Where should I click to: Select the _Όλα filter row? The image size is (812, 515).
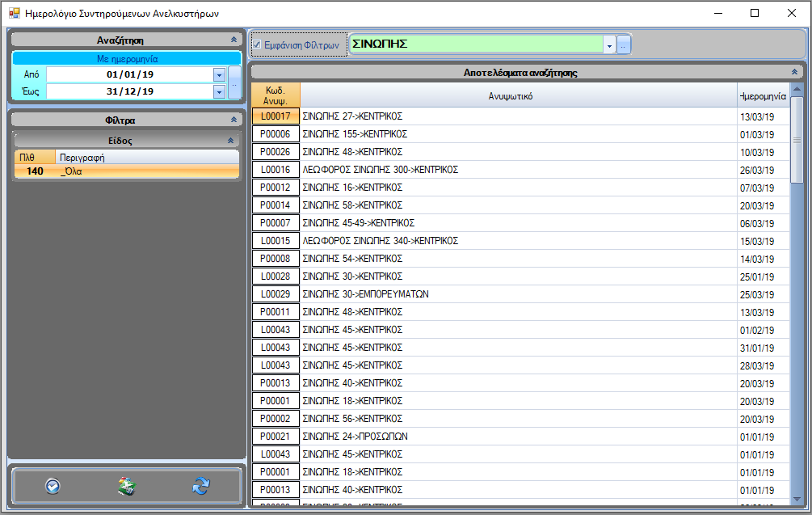click(127, 171)
